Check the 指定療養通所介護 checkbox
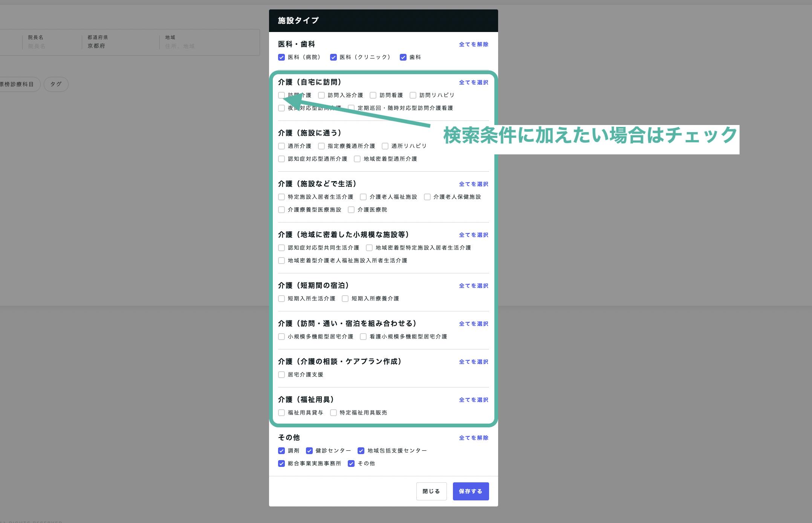The height and width of the screenshot is (523, 812). tap(321, 146)
